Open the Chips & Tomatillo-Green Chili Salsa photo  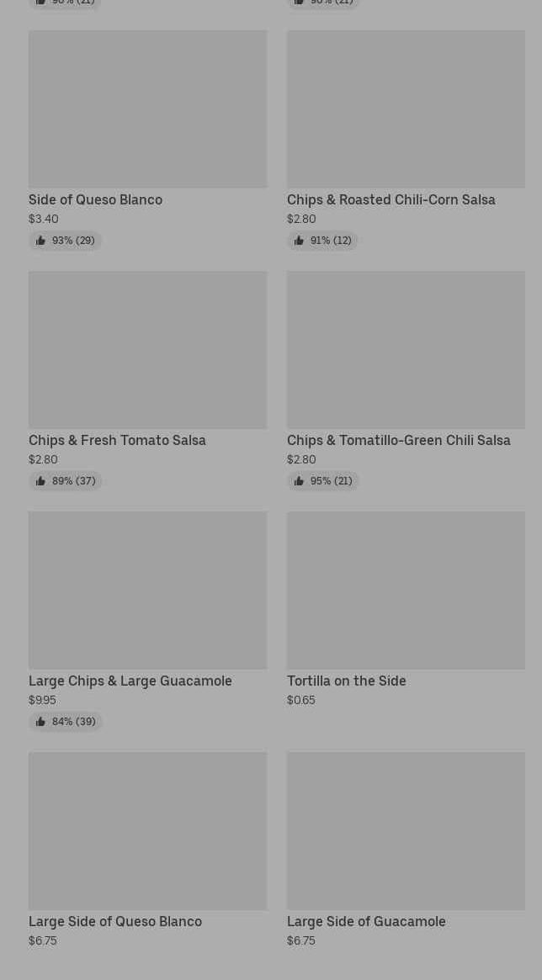coord(406,350)
